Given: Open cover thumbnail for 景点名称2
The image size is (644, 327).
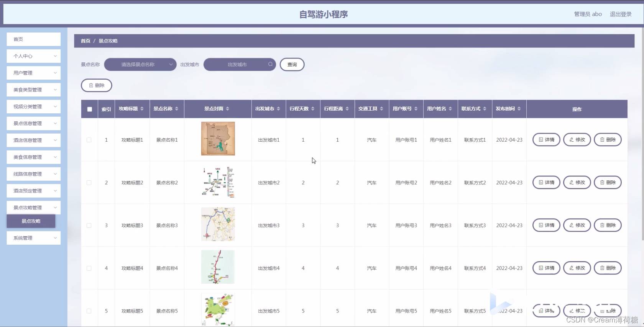Looking at the screenshot, I should [218, 182].
